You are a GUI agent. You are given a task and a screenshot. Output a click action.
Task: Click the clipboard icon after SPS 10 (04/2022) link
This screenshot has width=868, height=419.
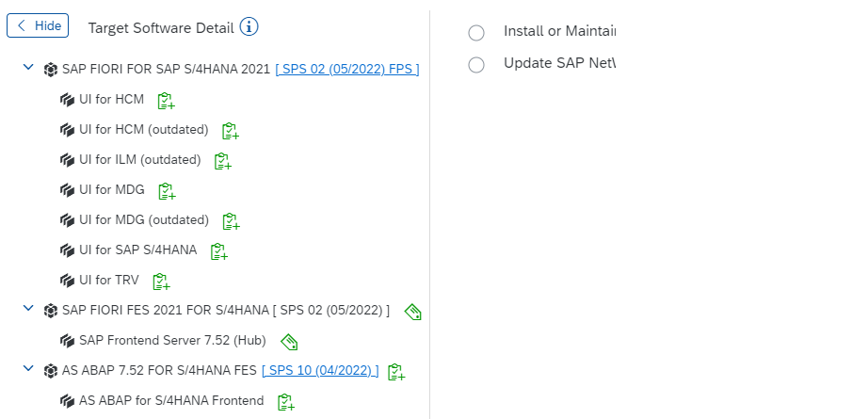pos(396,372)
